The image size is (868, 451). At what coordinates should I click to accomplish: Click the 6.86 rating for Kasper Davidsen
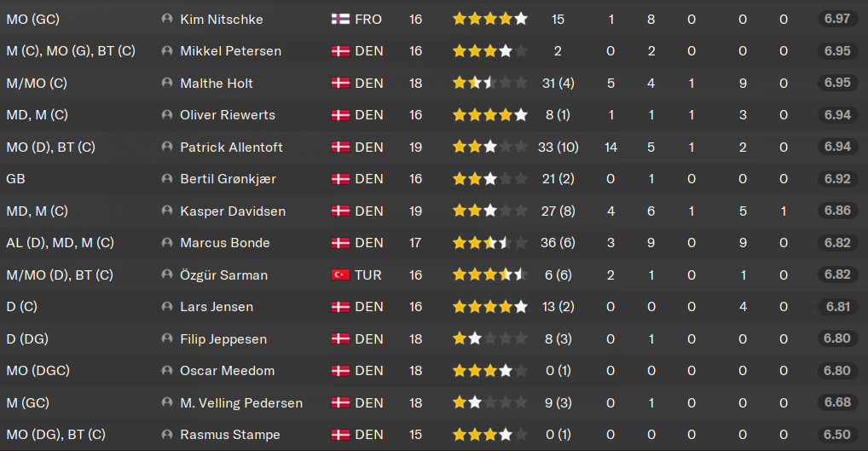coord(837,211)
